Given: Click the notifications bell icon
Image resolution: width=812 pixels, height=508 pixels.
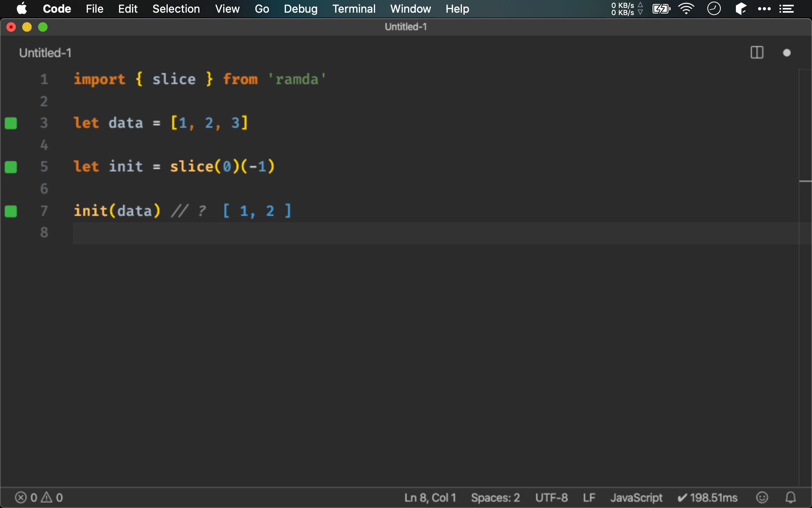Looking at the screenshot, I should click(791, 497).
